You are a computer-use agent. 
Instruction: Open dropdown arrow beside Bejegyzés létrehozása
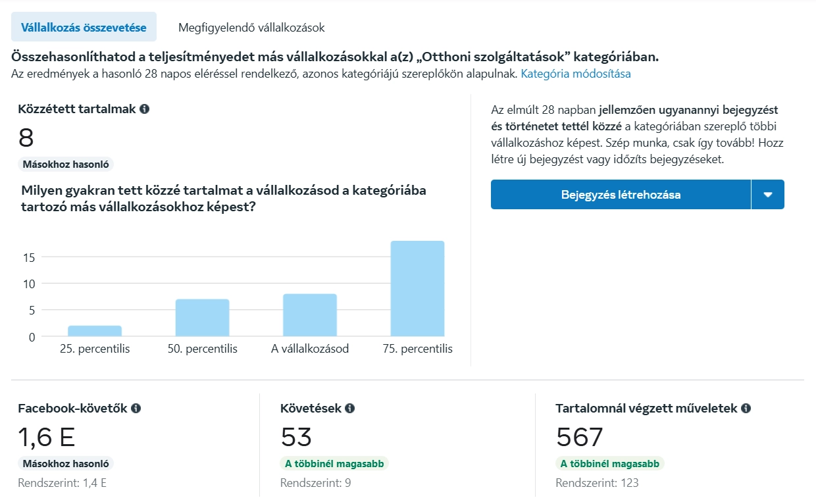click(x=767, y=195)
